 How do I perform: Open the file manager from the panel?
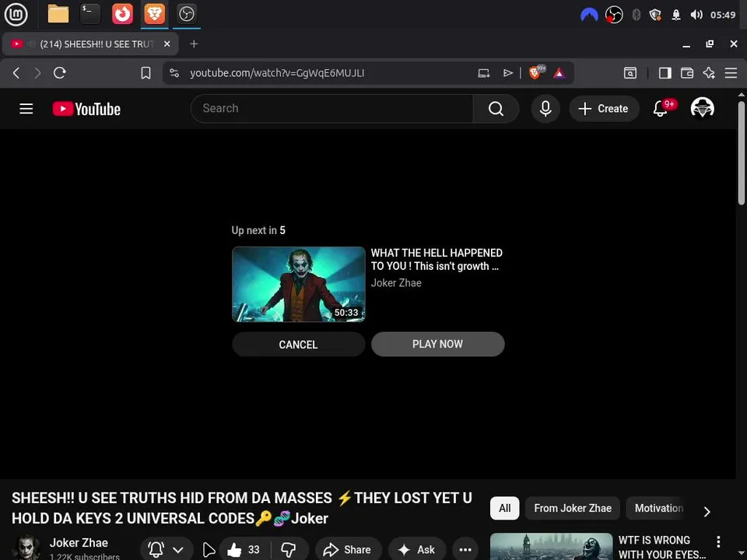58,14
